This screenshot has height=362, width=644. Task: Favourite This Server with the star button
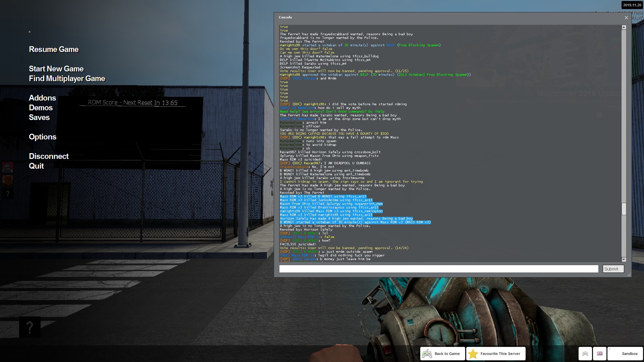[x=496, y=354]
